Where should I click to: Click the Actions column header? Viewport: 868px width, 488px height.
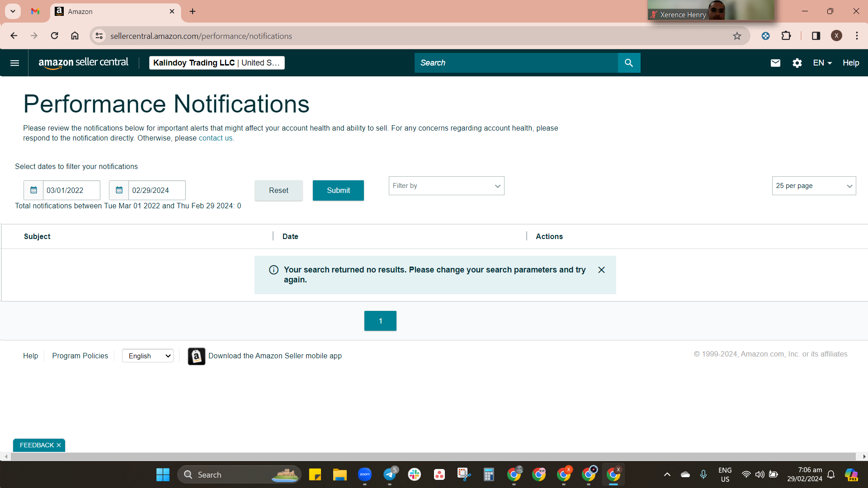coord(549,236)
